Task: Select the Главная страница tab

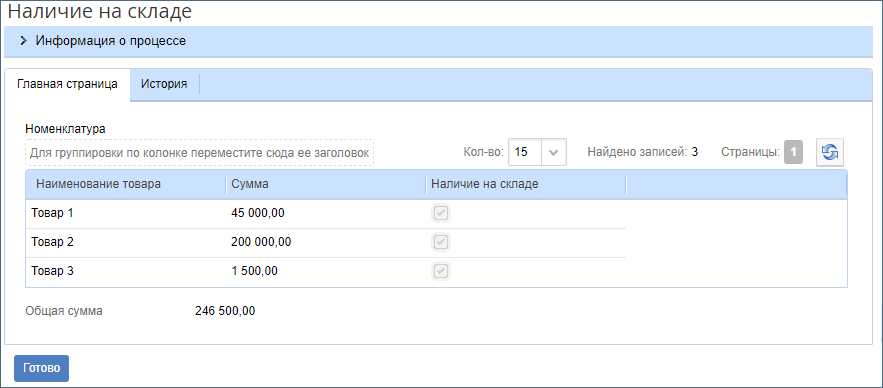Action: [x=67, y=84]
